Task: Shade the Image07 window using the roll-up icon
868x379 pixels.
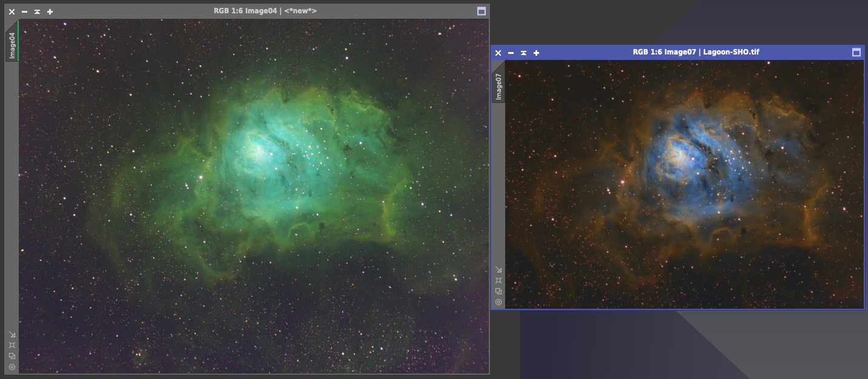Action: 523,53
